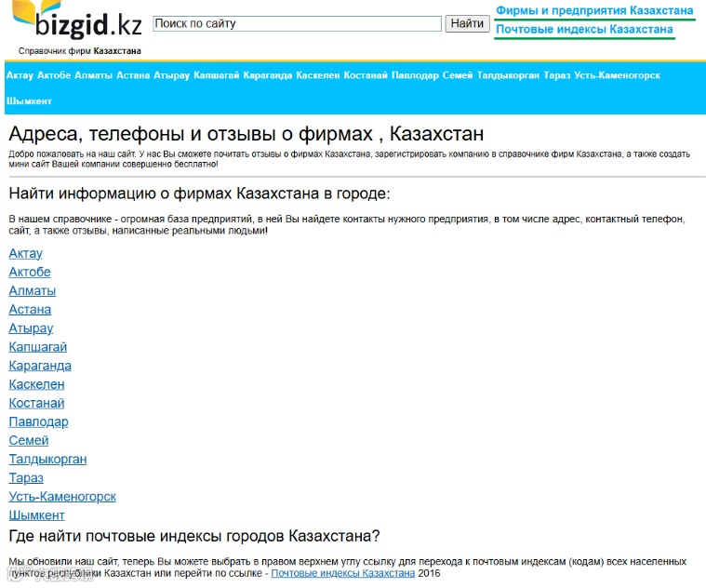Open the Семей link in the city list
Image resolution: width=706 pixels, height=588 pixels.
click(x=29, y=441)
